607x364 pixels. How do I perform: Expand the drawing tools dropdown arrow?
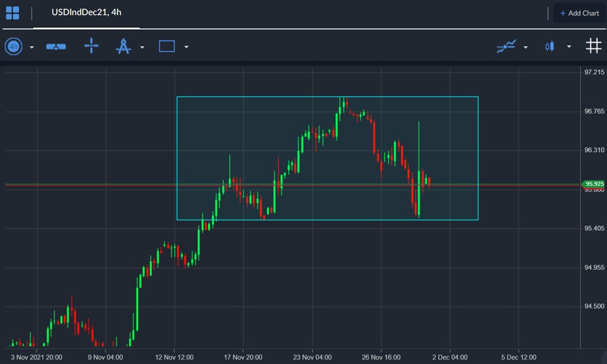[x=142, y=47]
